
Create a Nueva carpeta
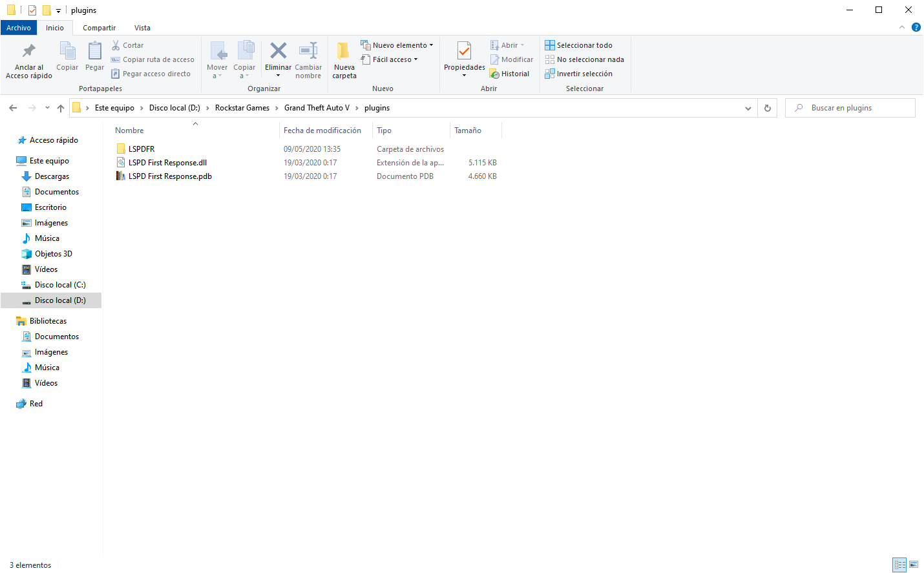pyautogui.click(x=344, y=60)
